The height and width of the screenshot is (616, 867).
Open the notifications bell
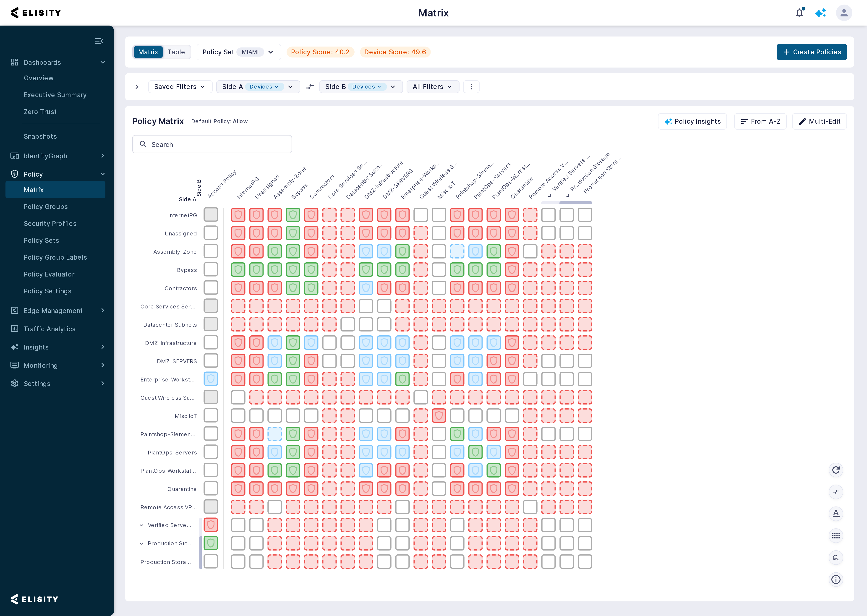coord(799,13)
